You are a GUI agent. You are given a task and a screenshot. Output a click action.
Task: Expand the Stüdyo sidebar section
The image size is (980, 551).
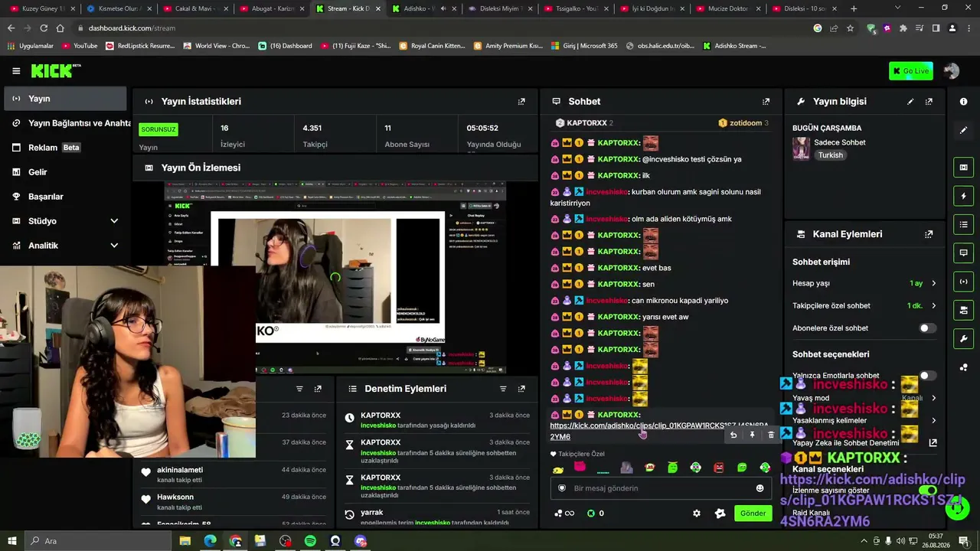pyautogui.click(x=65, y=221)
